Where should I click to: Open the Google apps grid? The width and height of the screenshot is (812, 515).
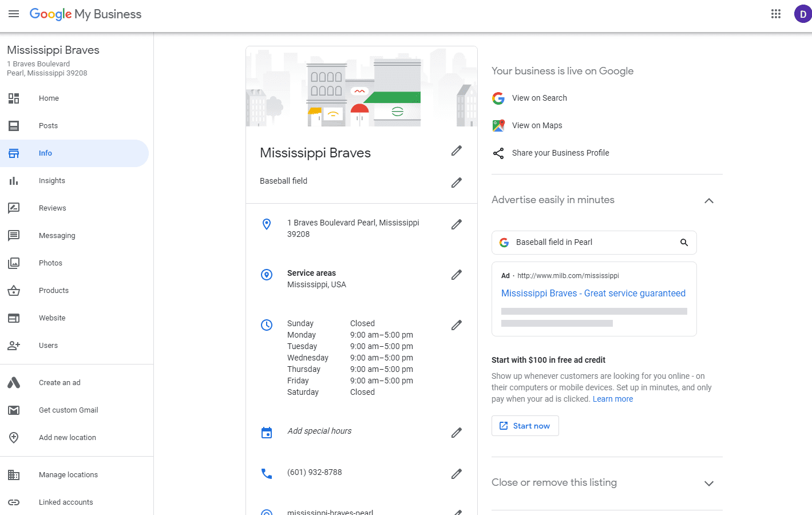coord(776,14)
